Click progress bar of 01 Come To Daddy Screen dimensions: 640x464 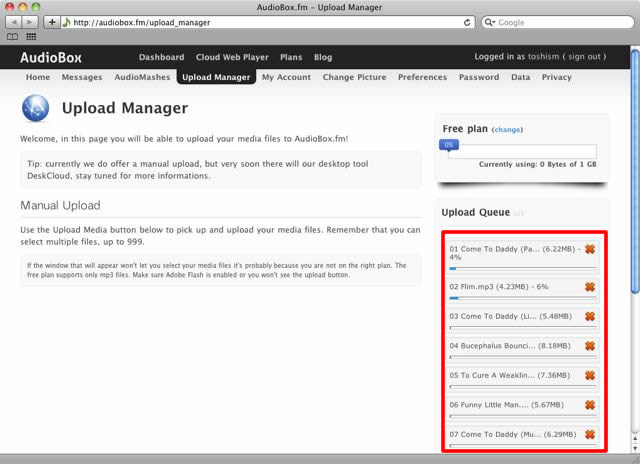[523, 269]
